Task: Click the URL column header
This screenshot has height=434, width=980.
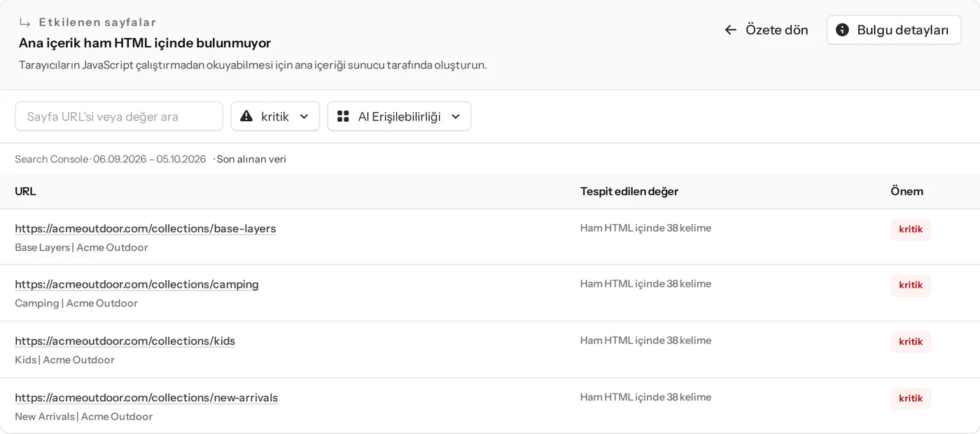Action: tap(25, 191)
